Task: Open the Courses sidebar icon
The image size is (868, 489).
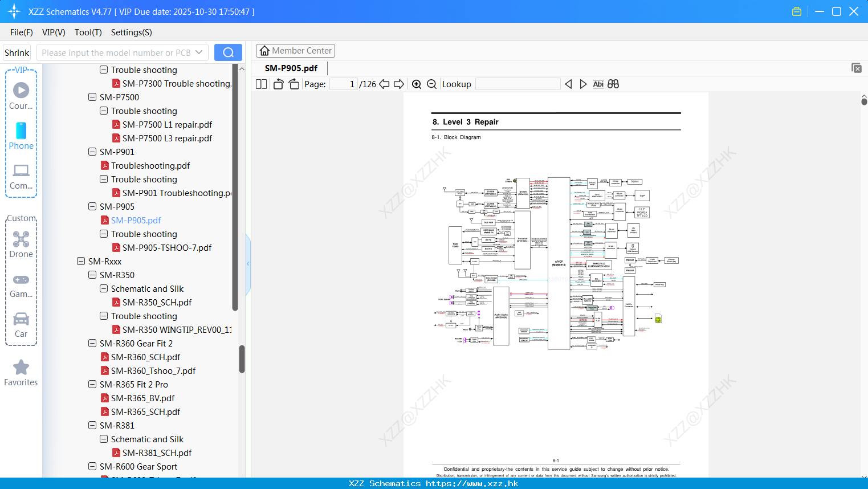Action: coord(21,96)
